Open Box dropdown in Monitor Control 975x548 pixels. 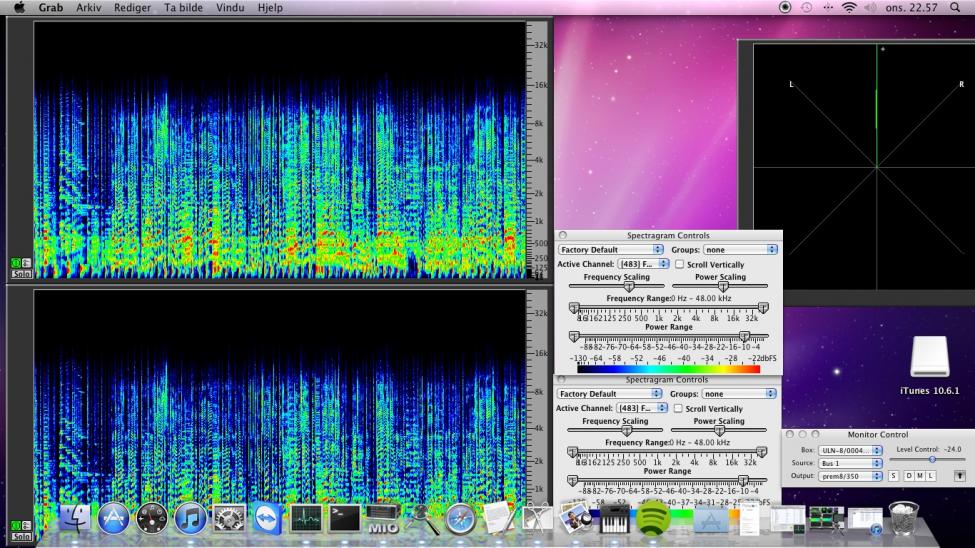tap(850, 450)
